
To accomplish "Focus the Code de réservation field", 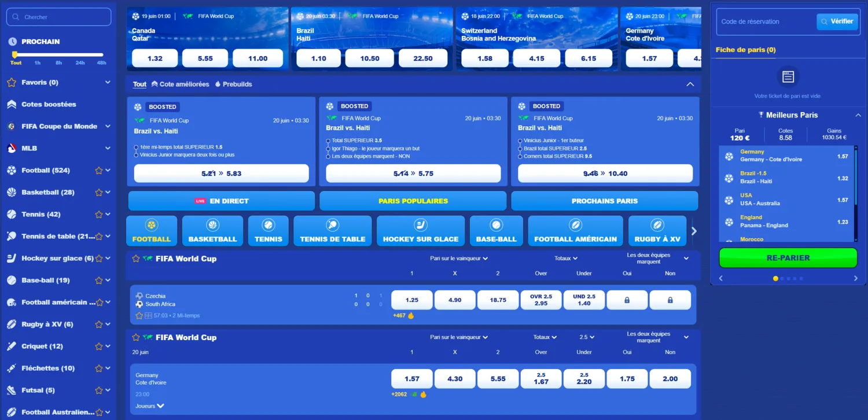I will pyautogui.click(x=766, y=21).
